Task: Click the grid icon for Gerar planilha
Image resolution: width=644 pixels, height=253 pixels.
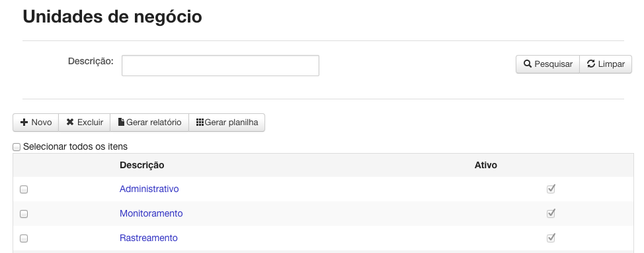Action: (200, 122)
